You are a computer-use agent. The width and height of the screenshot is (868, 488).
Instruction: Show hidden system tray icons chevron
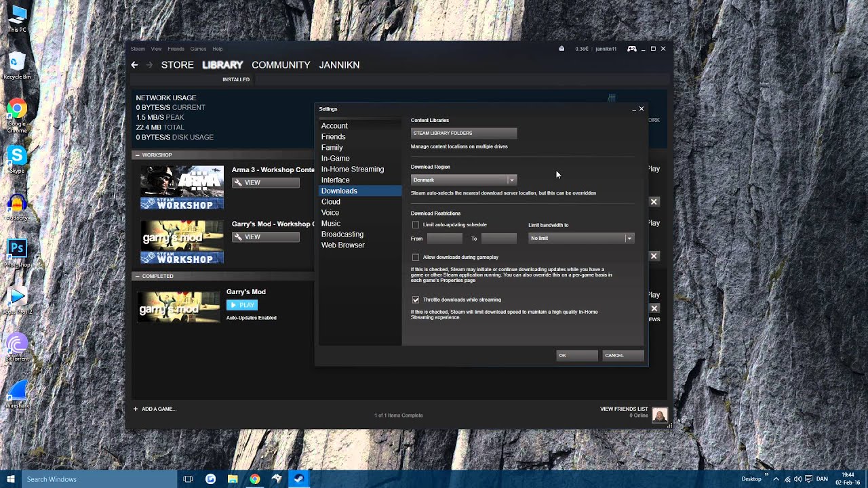776,479
